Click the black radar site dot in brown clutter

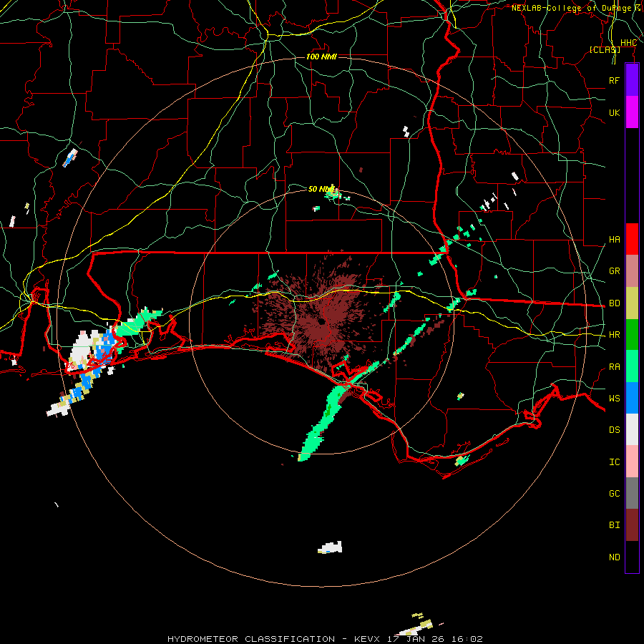(321, 321)
